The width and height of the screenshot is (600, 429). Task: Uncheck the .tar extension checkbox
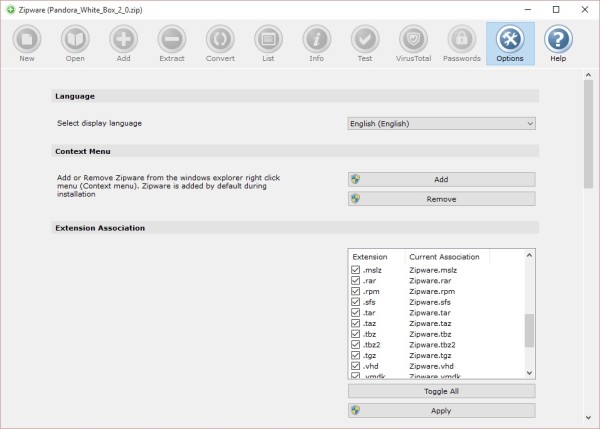[x=355, y=313]
